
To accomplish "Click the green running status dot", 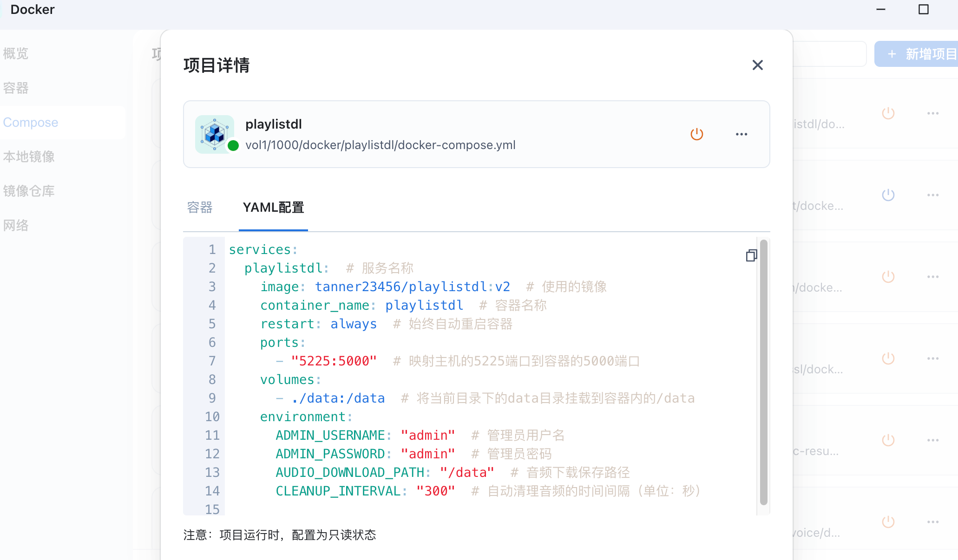I will tap(233, 146).
